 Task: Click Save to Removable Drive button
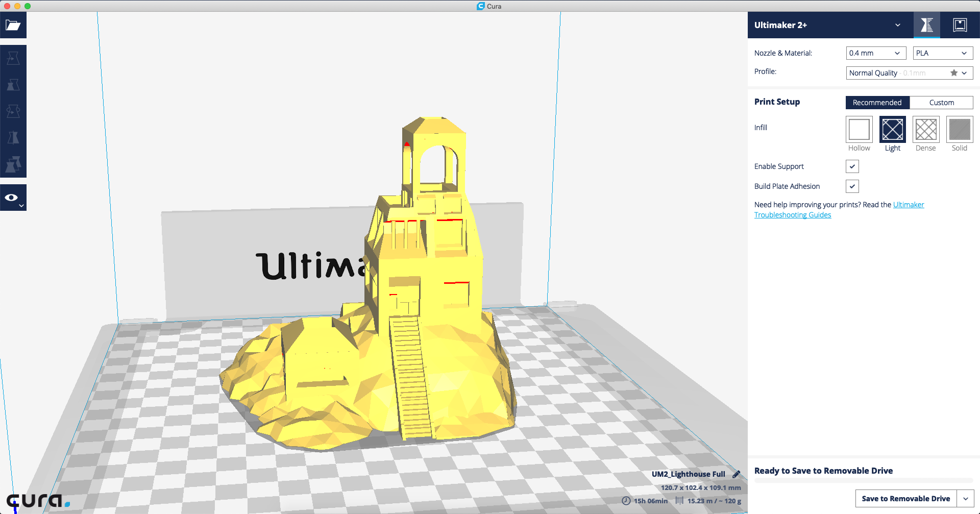[x=906, y=499]
